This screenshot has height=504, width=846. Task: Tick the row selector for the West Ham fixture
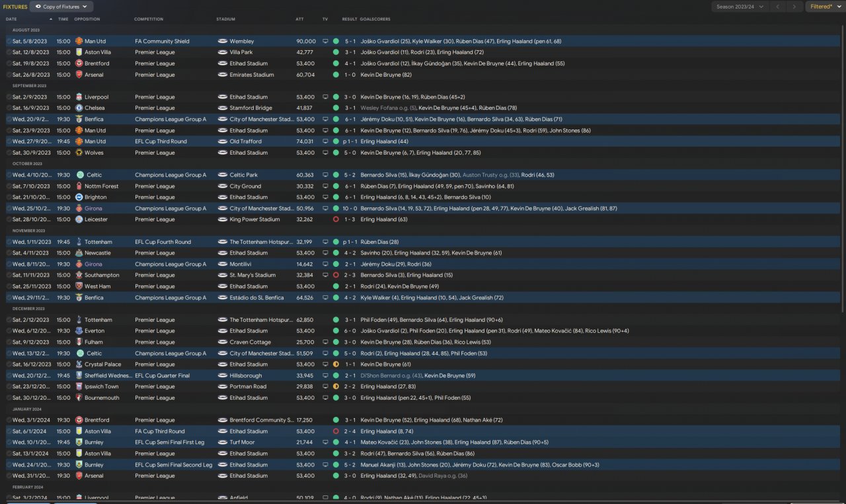coord(9,286)
